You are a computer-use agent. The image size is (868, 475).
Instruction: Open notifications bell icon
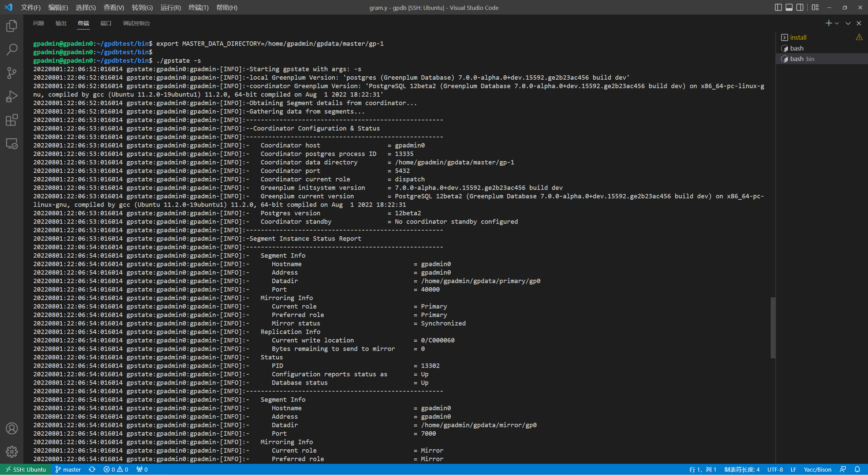pos(857,470)
